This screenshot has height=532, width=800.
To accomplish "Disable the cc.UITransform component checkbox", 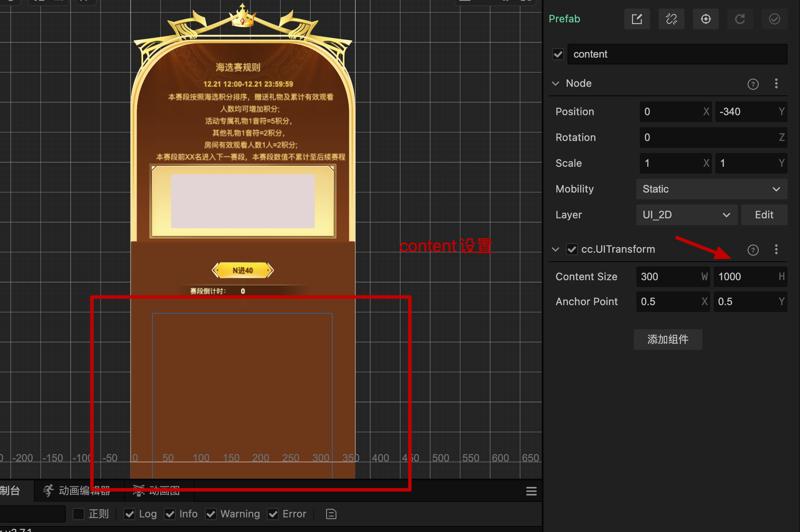I will [x=571, y=249].
